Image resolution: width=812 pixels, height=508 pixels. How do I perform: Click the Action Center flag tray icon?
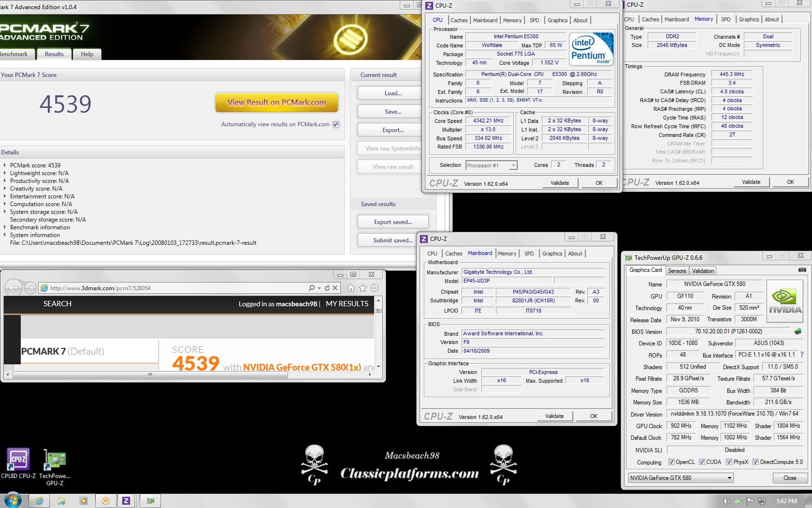point(750,501)
